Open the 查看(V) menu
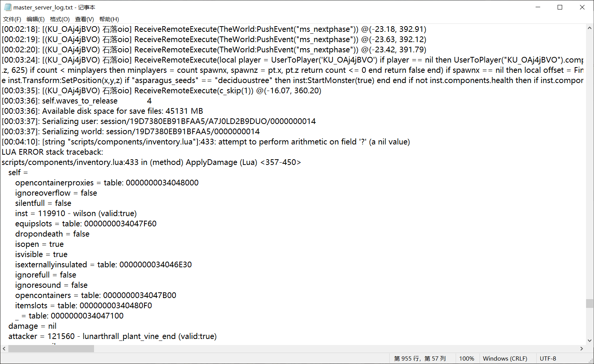Image resolution: width=594 pixels, height=364 pixels. [84, 19]
